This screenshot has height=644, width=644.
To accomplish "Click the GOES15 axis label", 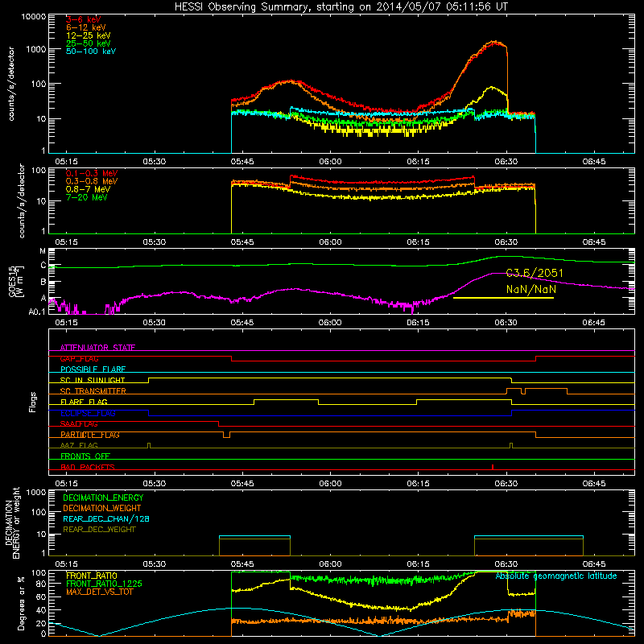I will (14, 281).
